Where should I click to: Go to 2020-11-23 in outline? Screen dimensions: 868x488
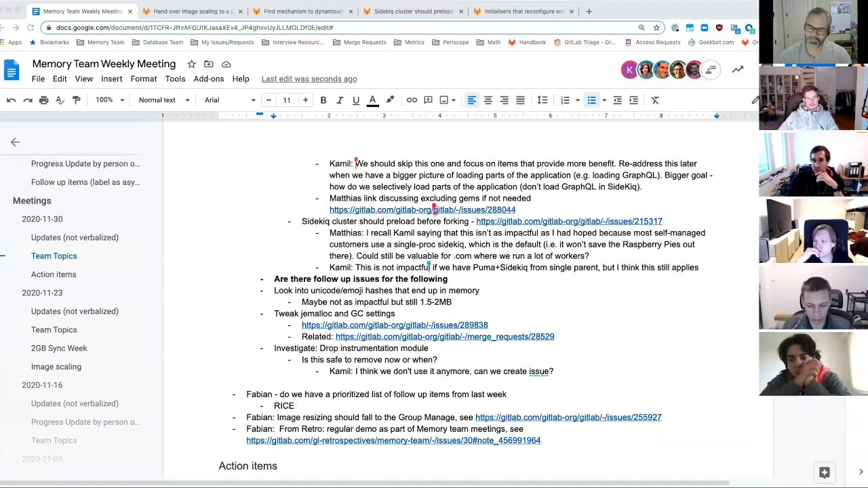coord(42,293)
